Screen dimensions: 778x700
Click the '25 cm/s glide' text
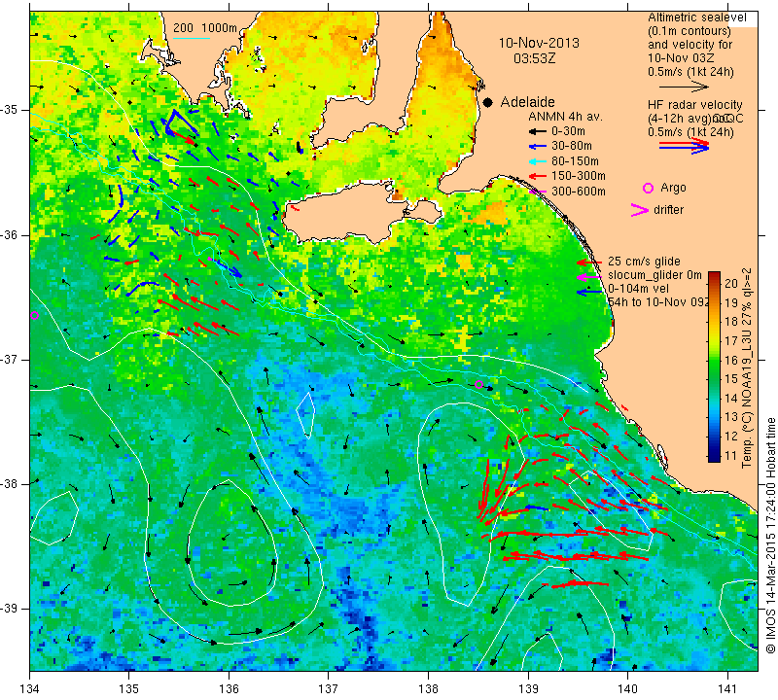[644, 262]
